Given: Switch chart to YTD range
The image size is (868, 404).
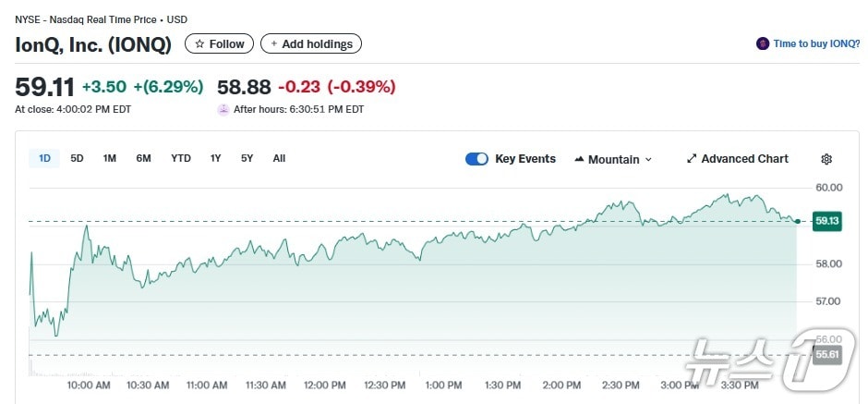Looking at the screenshot, I should (x=181, y=158).
